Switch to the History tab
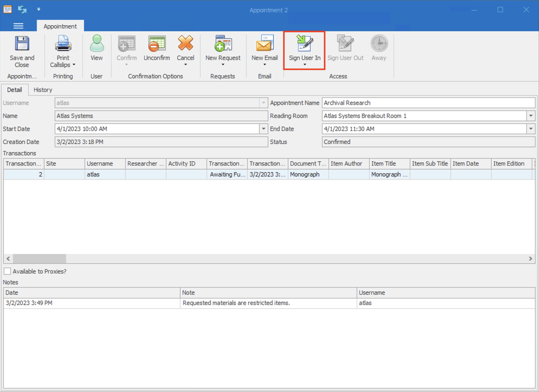539x392 pixels. coord(43,90)
